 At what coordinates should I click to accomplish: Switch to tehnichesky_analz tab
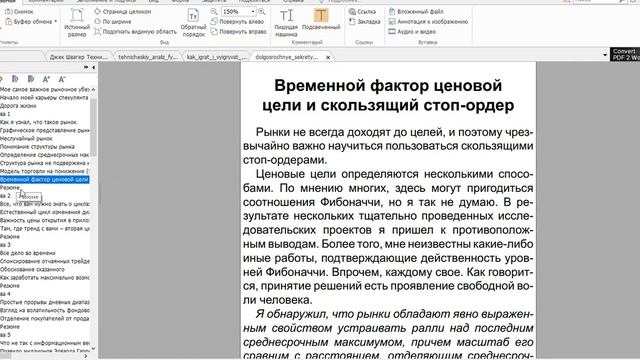coord(148,57)
